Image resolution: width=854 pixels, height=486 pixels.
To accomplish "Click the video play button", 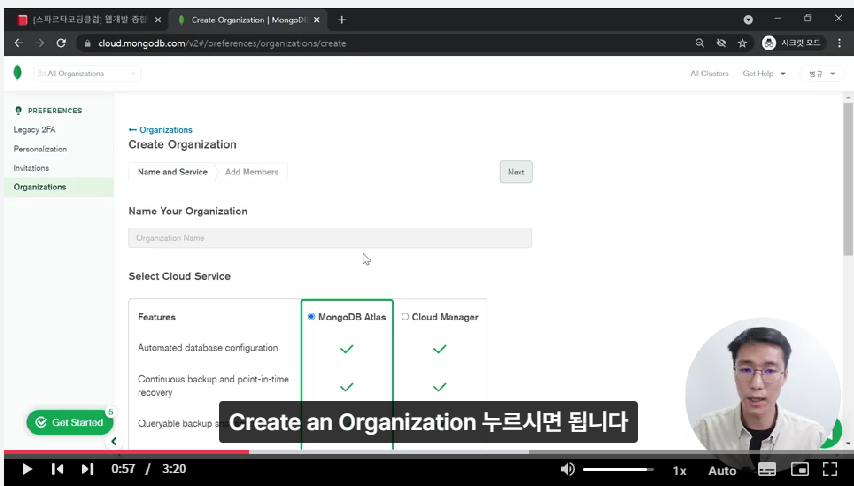I will pyautogui.click(x=27, y=469).
